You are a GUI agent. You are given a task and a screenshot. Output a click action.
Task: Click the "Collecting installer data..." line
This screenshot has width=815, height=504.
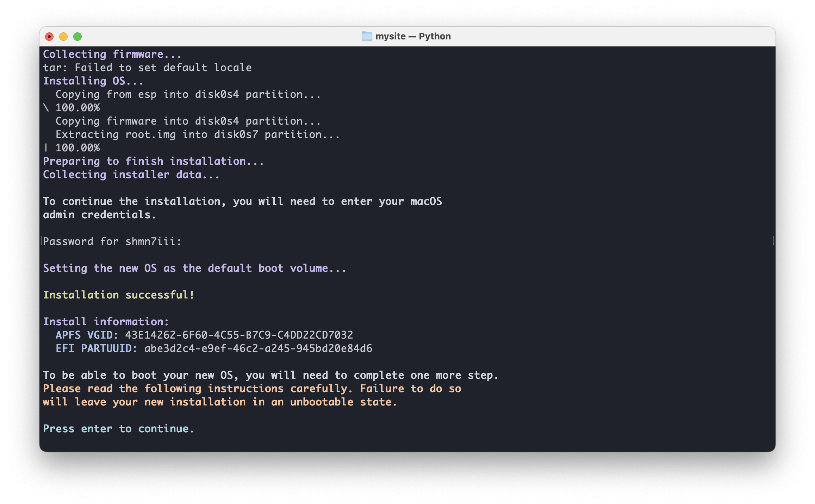(131, 175)
